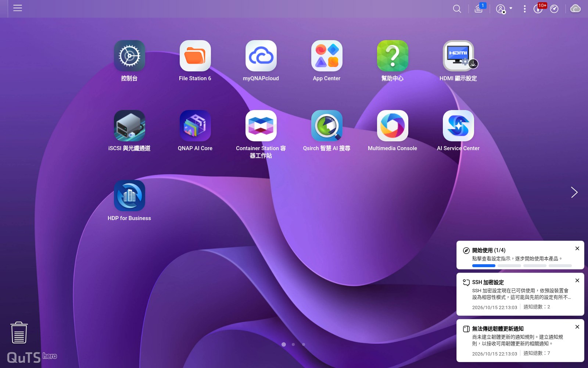Open Qsirch 智慧 AI 搜尋

[x=327, y=126]
